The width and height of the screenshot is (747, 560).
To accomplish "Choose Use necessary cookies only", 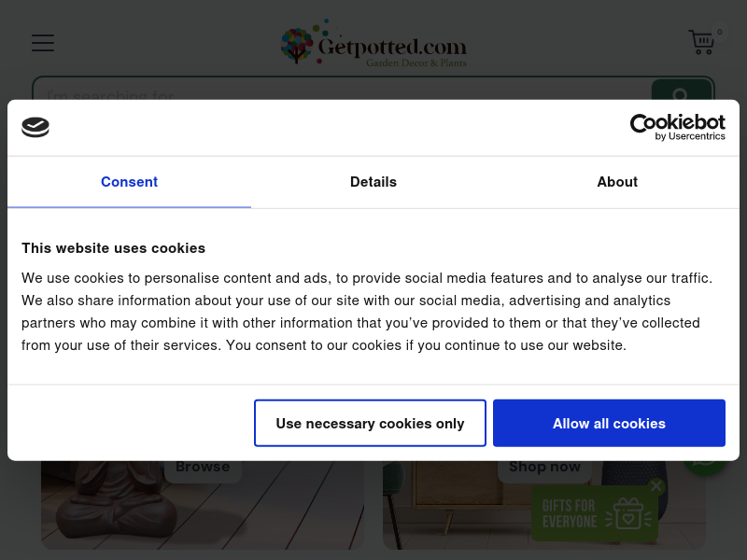I will coord(370,424).
